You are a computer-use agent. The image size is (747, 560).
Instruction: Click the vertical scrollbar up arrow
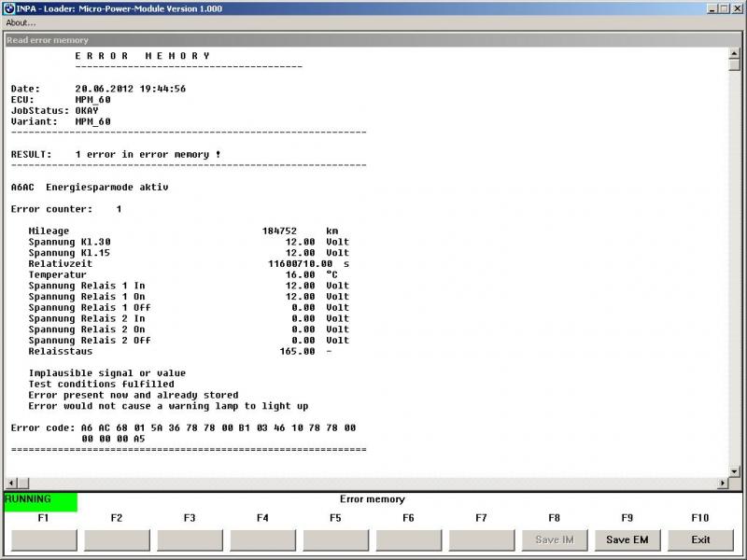734,53
